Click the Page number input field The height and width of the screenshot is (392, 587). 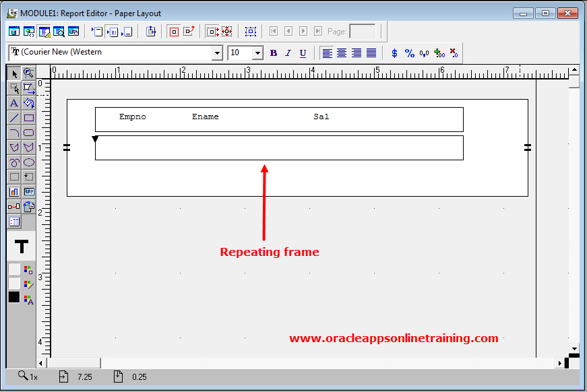(363, 31)
